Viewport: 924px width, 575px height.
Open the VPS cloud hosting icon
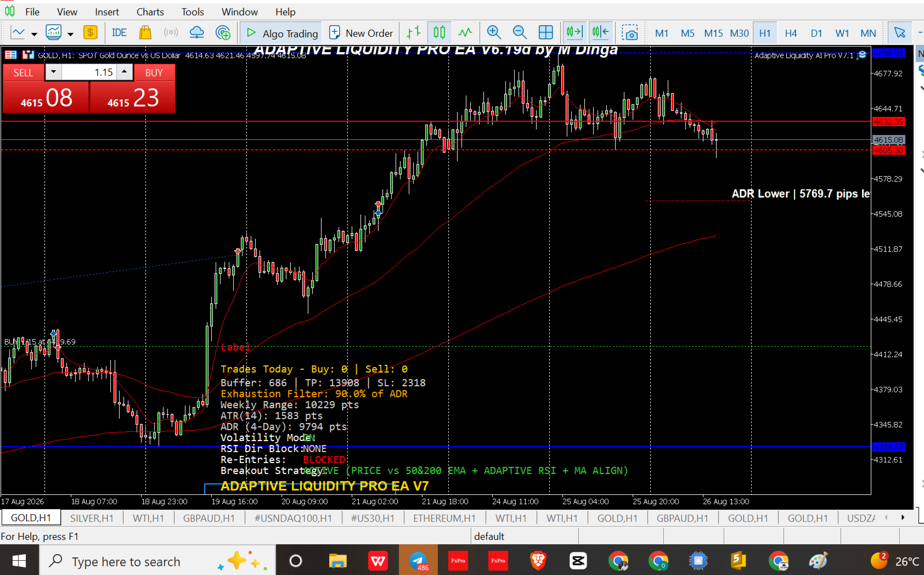(196, 33)
